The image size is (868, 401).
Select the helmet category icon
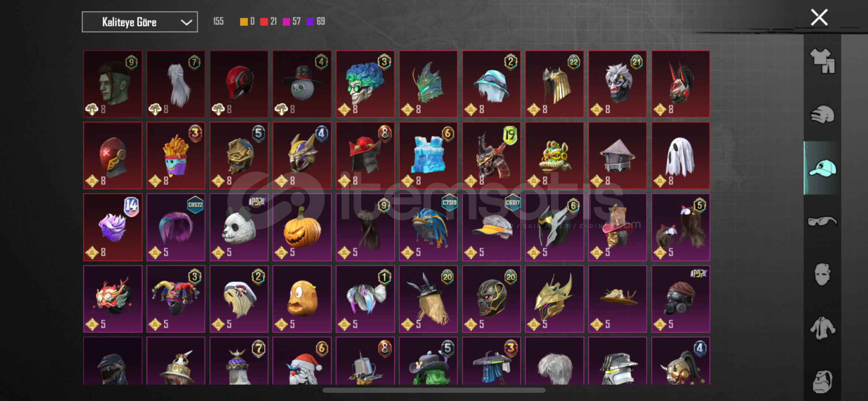click(x=822, y=114)
